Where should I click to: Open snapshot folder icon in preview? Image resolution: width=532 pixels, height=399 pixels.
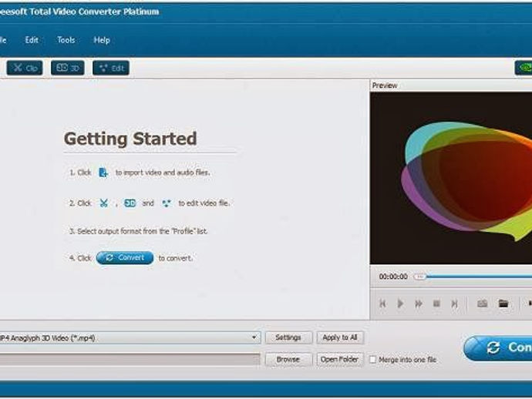(503, 303)
